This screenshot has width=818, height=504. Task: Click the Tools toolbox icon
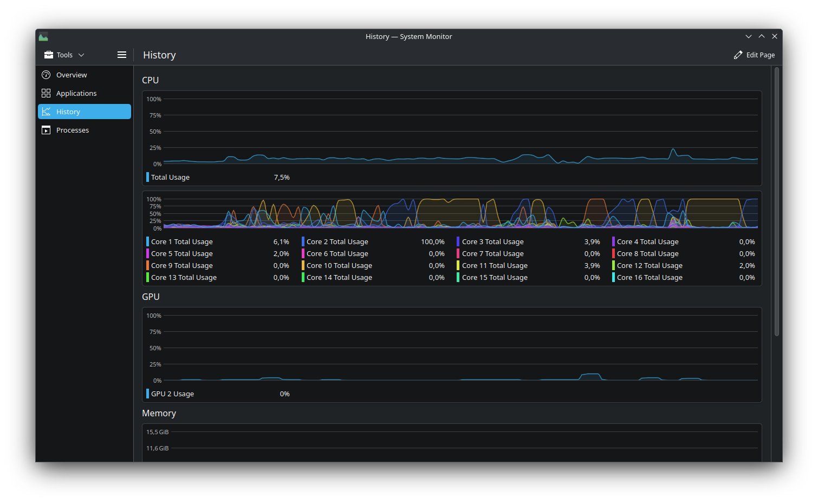click(x=49, y=55)
